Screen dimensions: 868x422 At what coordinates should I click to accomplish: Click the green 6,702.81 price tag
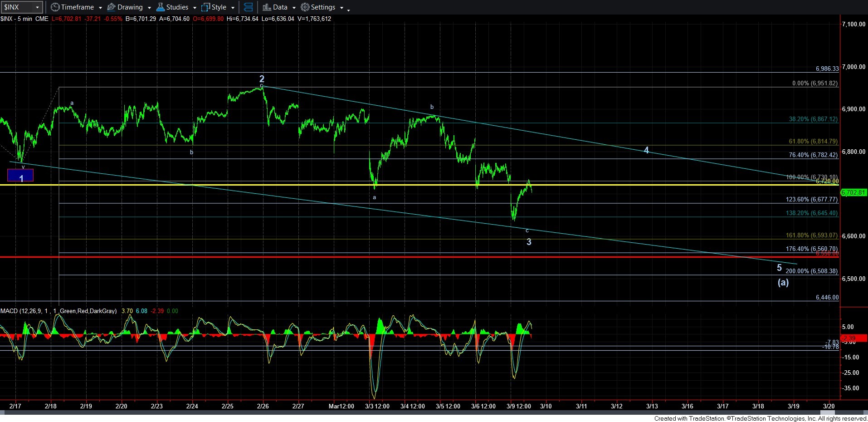[853, 192]
